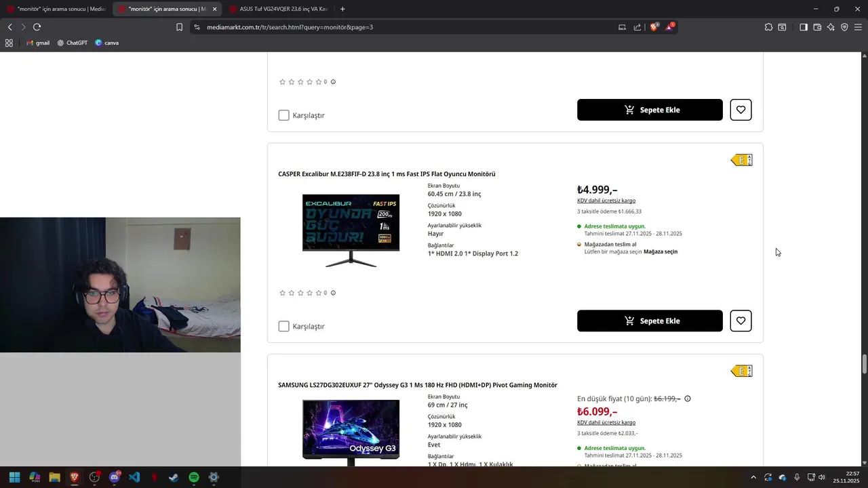Screen dimensions: 868x488
Task: Click KDV dahil ücretsiz kargo under ₺6.099
Action: pyautogui.click(x=606, y=422)
